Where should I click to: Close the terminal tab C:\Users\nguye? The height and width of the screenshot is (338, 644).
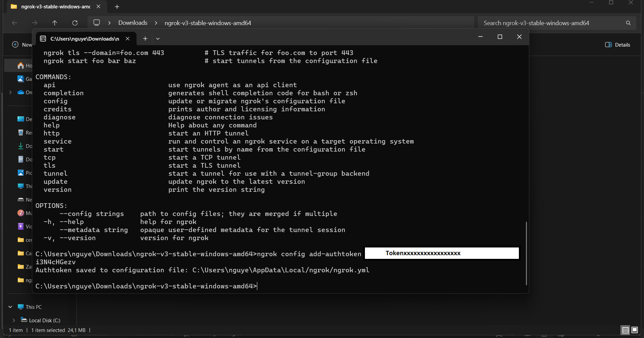[x=128, y=39]
